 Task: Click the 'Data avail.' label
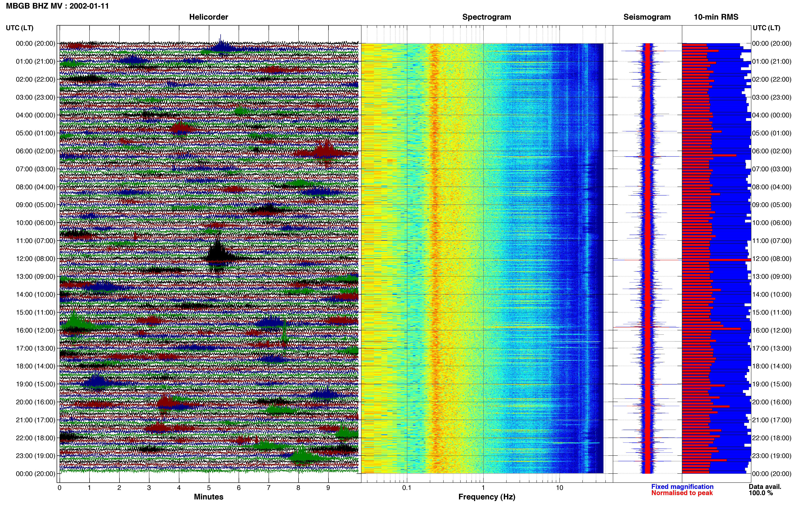[765, 486]
